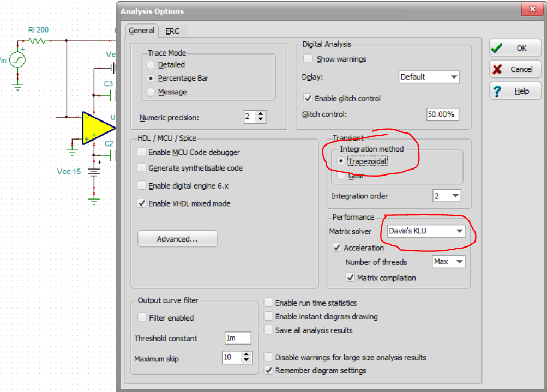Select the Vin voltage source symbol

[17, 60]
